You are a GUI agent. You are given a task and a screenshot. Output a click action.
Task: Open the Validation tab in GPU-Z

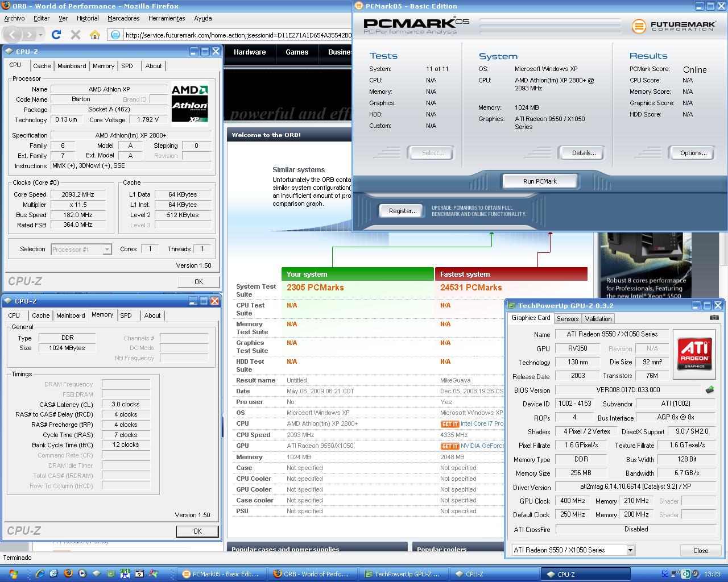pyautogui.click(x=598, y=319)
